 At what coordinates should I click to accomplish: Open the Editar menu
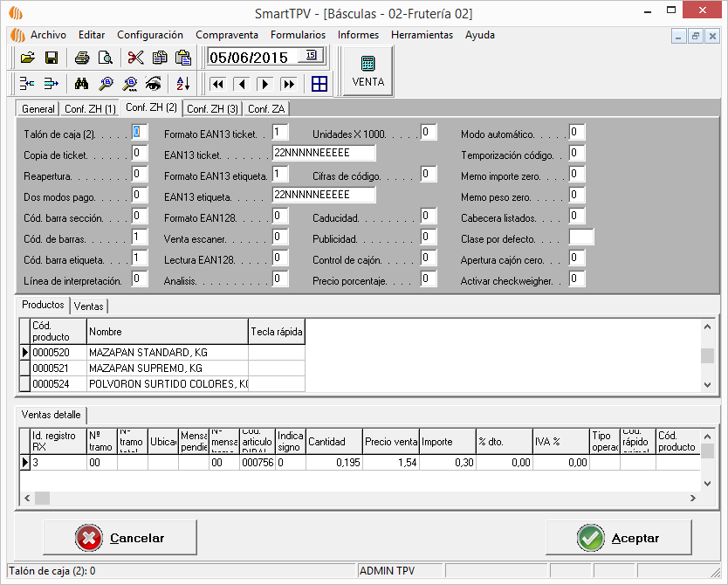[x=92, y=35]
